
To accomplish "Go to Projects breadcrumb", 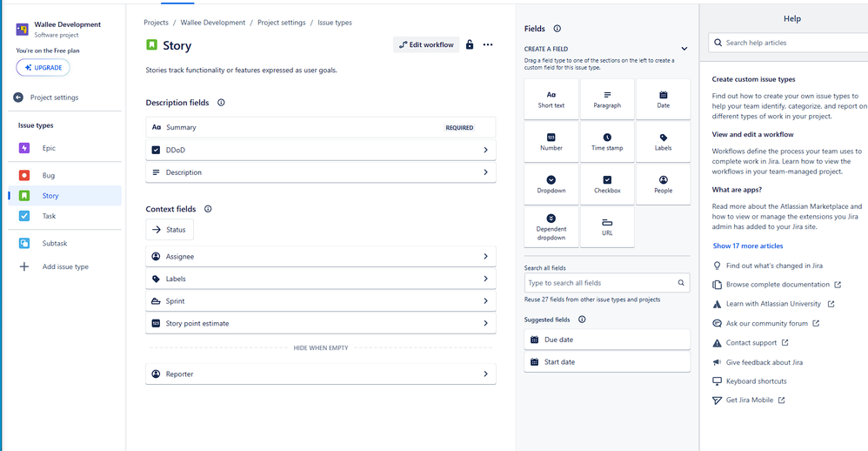I will click(x=156, y=23).
